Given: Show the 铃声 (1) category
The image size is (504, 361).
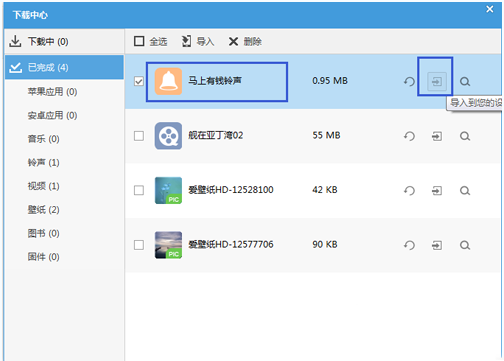Looking at the screenshot, I should pos(43,163).
